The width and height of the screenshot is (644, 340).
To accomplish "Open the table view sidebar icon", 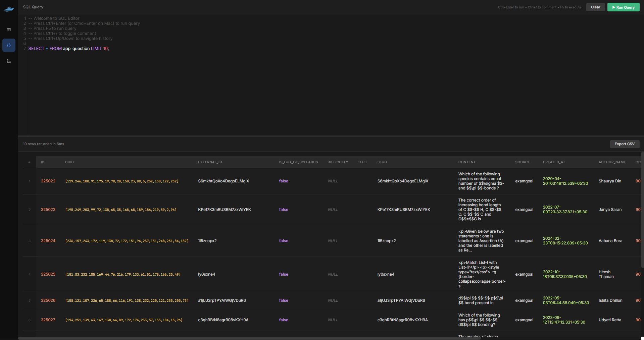I will (x=9, y=30).
